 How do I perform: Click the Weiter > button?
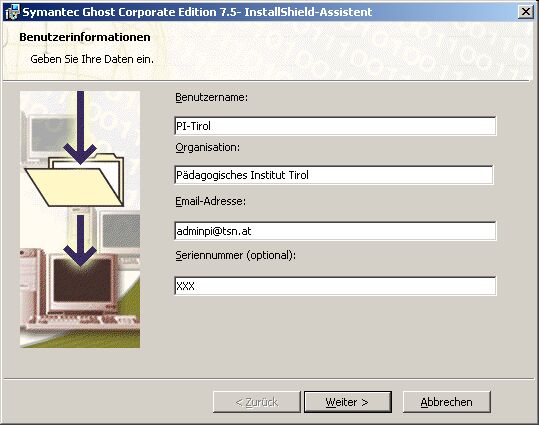coord(348,402)
